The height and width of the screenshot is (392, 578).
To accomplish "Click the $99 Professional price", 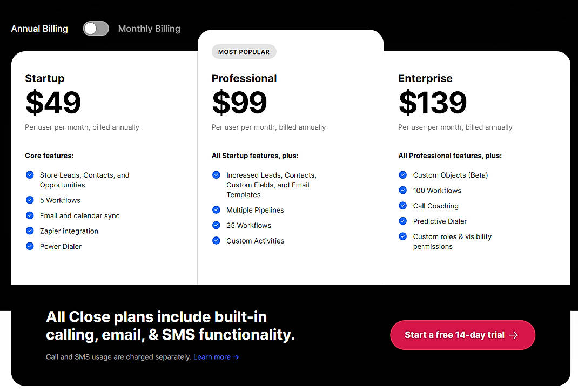I will (239, 103).
